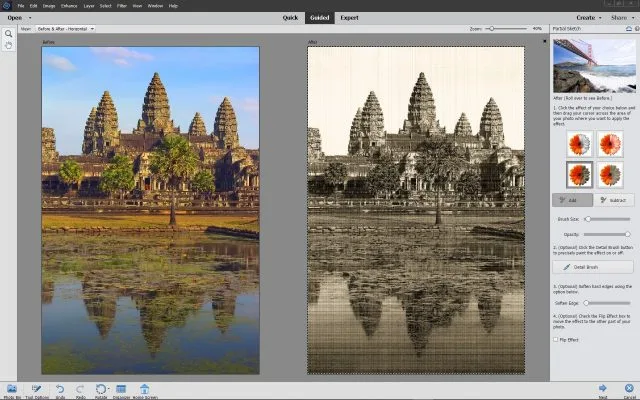Click the Detail Brush button
Image resolution: width=640 pixels, height=400 pixels.
[x=593, y=267]
